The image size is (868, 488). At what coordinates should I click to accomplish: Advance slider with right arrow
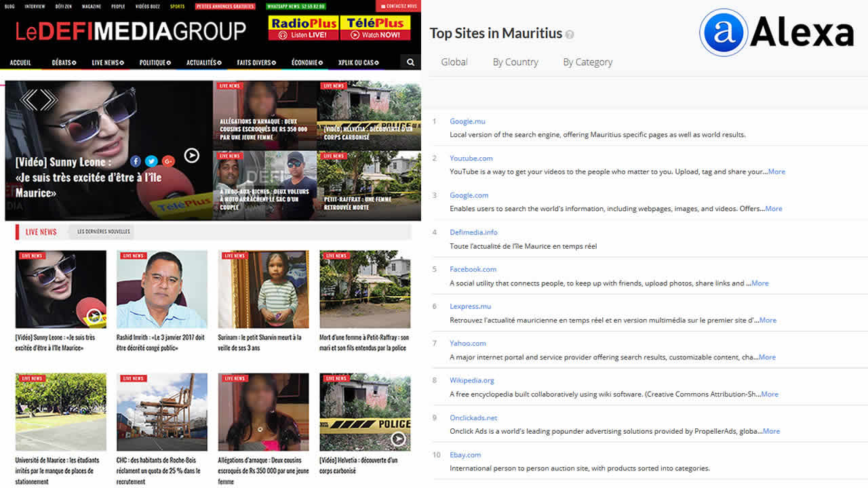point(48,100)
